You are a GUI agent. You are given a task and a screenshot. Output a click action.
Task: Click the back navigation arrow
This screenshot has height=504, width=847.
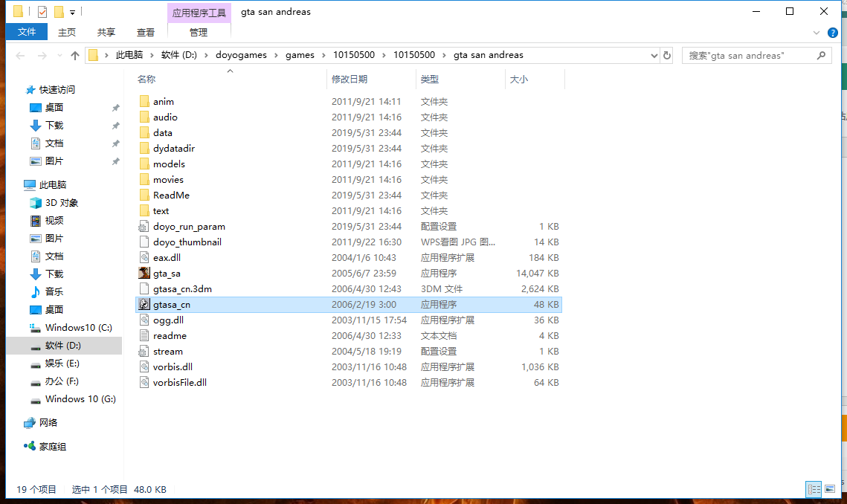(21, 55)
